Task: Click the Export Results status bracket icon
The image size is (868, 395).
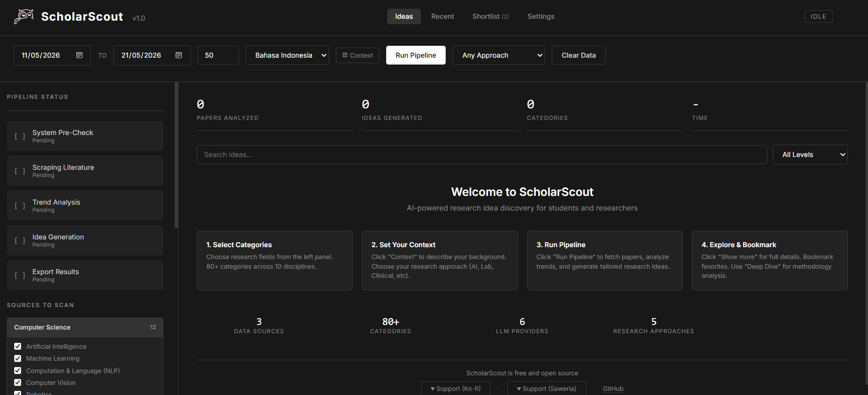Action: click(20, 275)
